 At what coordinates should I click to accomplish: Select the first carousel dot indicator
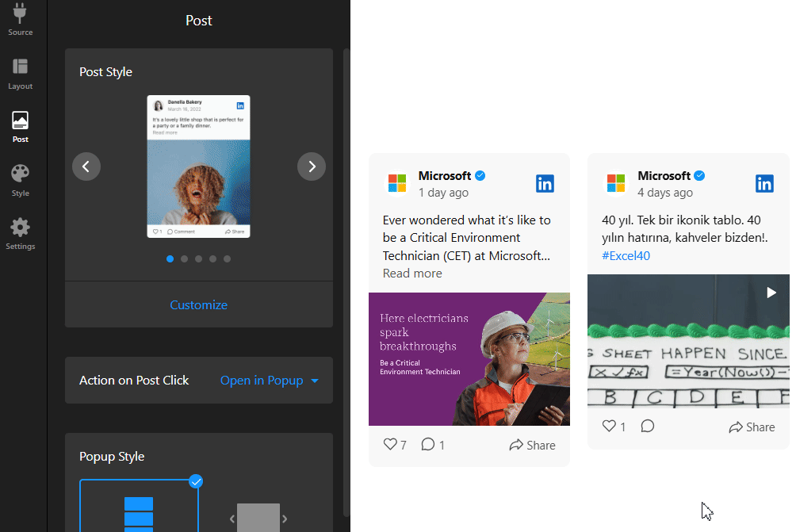(x=170, y=259)
